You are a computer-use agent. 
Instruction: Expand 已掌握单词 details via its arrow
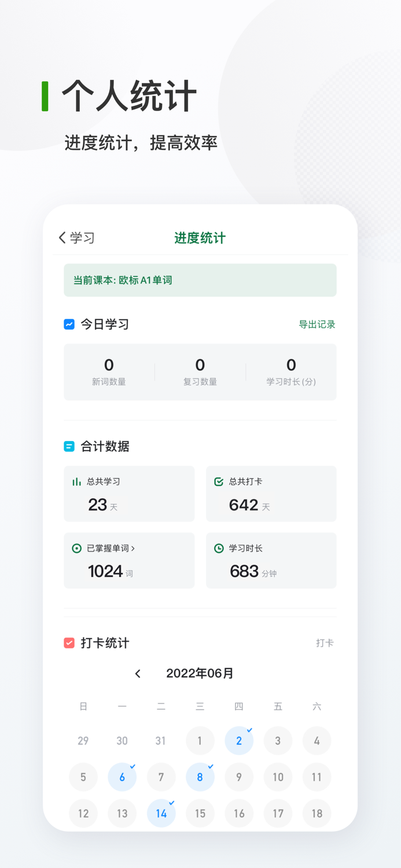click(132, 547)
